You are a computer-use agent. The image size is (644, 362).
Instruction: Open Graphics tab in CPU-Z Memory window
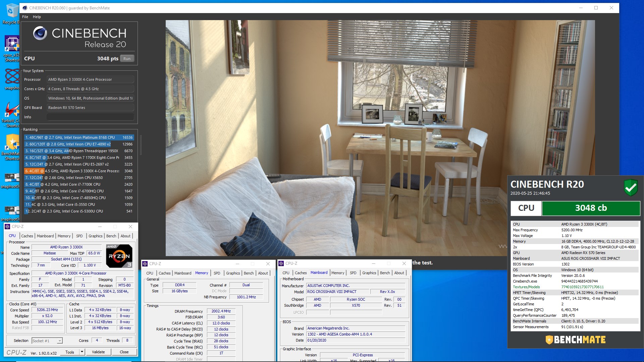pos(233,273)
